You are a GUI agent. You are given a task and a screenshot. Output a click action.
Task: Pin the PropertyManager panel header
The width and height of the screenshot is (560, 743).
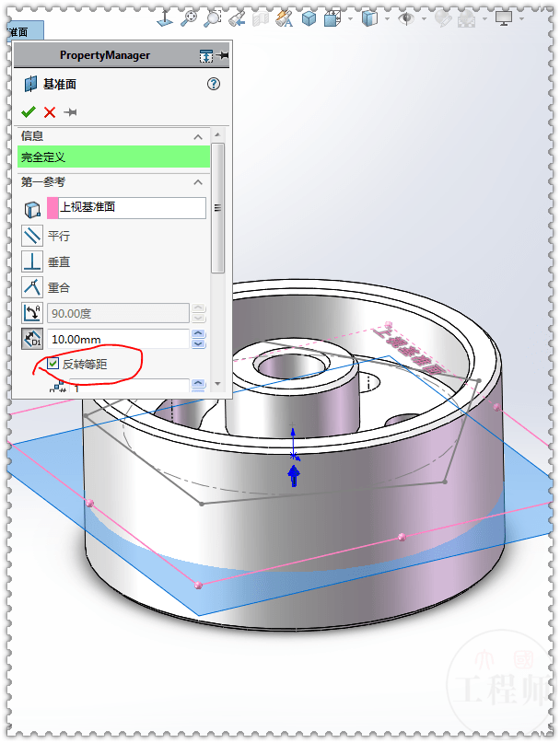click(x=222, y=55)
